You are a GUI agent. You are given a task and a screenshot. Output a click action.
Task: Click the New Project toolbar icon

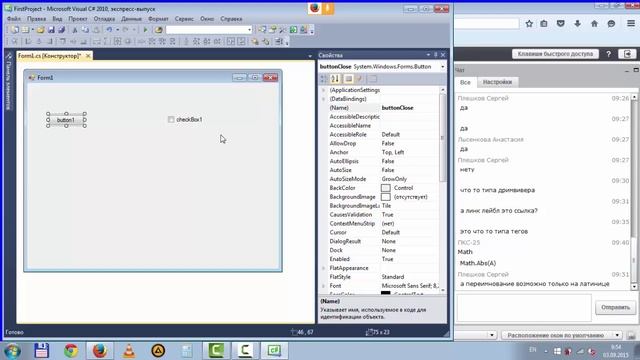(15, 30)
